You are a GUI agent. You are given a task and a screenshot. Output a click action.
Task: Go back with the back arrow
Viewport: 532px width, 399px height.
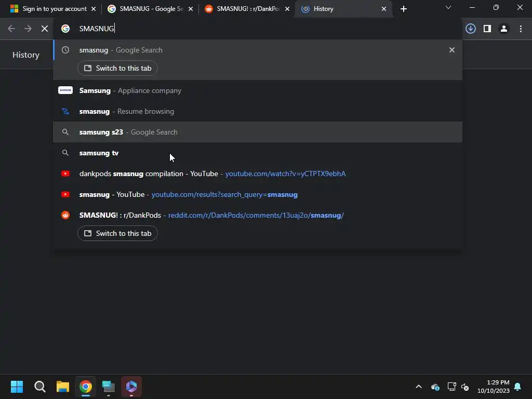coord(11,29)
